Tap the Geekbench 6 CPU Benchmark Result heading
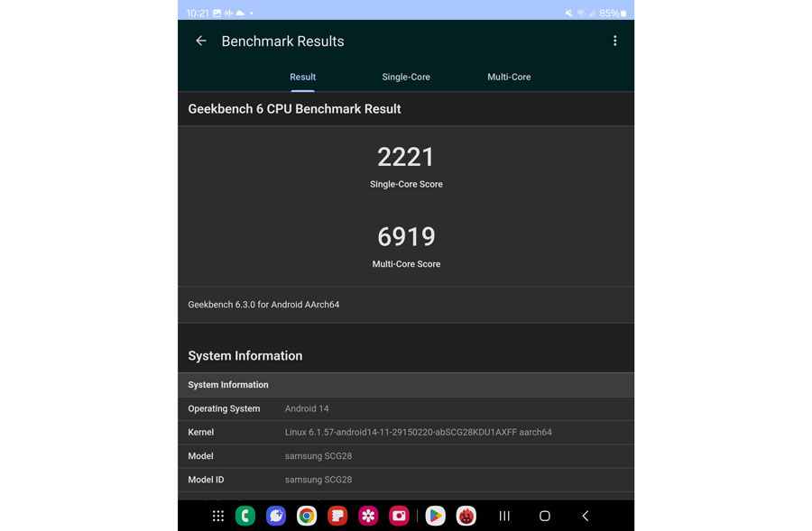The height and width of the screenshot is (531, 812). point(294,109)
